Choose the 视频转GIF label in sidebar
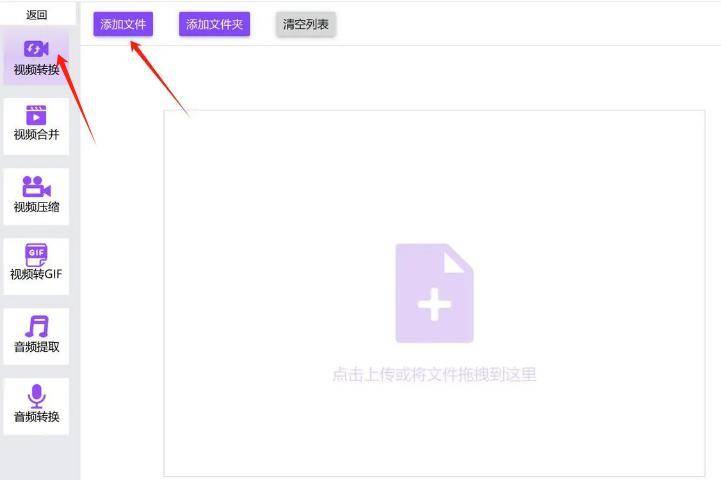This screenshot has width=721, height=480. tap(36, 274)
